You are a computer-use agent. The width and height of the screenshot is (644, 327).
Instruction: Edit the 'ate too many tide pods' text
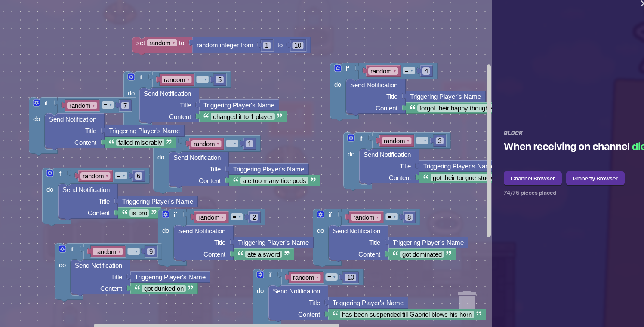[274, 181]
